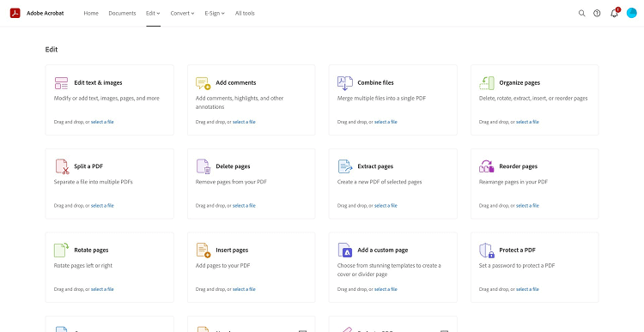Click 'Add pages to your PDF' text
This screenshot has height=332, width=644.
pos(222,266)
